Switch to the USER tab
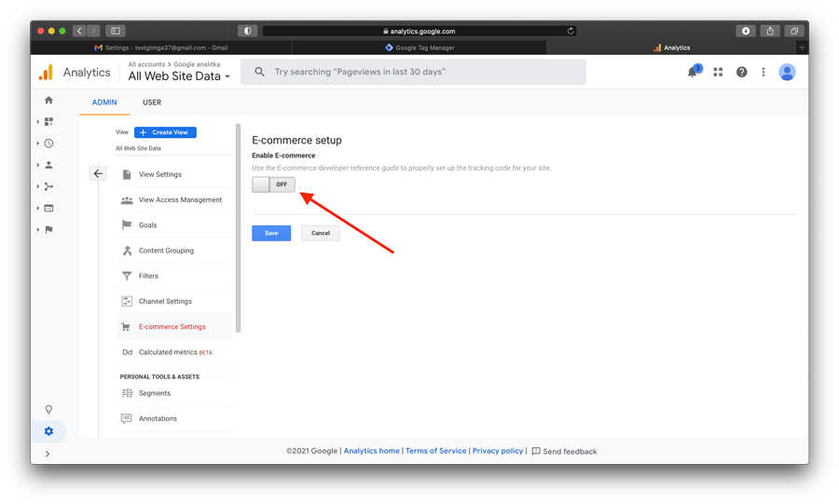 [x=152, y=102]
